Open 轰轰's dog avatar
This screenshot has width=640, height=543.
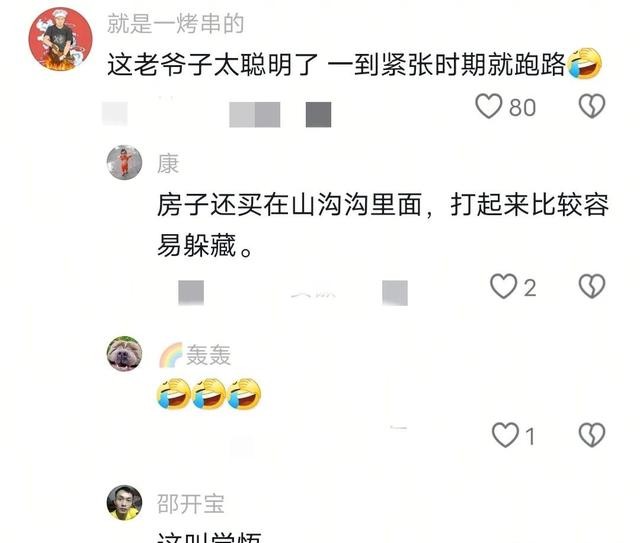124,354
